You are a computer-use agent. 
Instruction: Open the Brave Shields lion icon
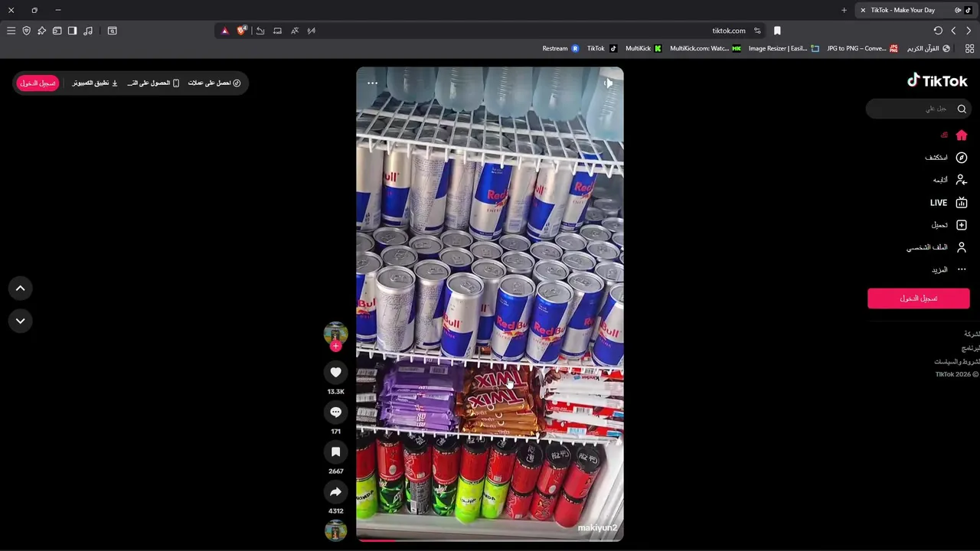[242, 31]
